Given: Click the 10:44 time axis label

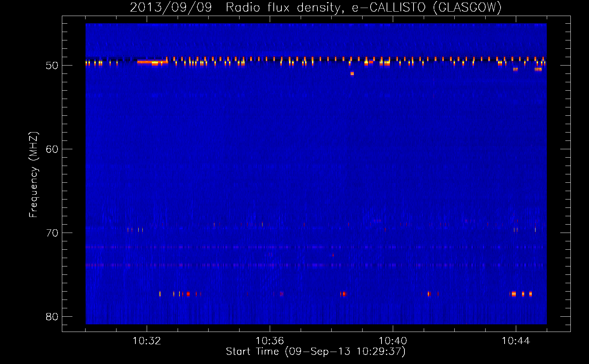Looking at the screenshot, I should [x=516, y=341].
